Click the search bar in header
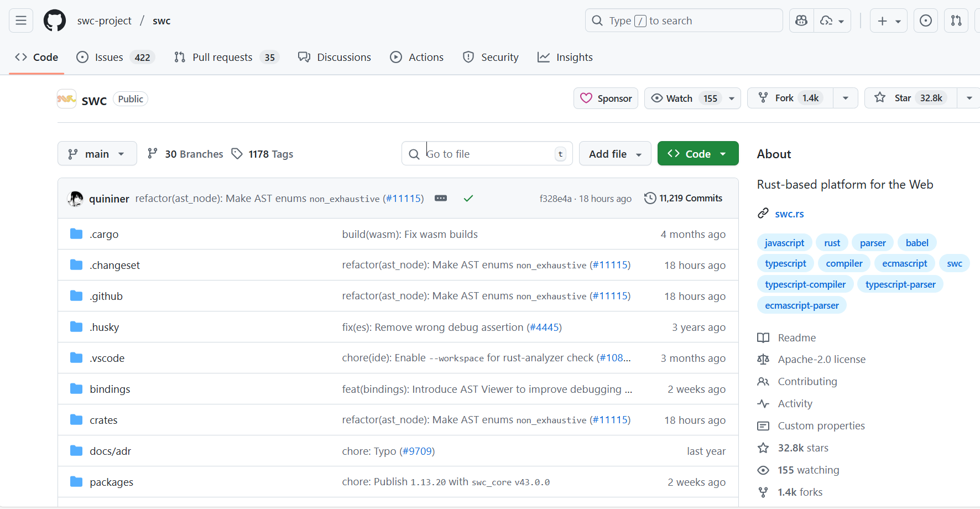The height and width of the screenshot is (509, 980). pyautogui.click(x=684, y=20)
